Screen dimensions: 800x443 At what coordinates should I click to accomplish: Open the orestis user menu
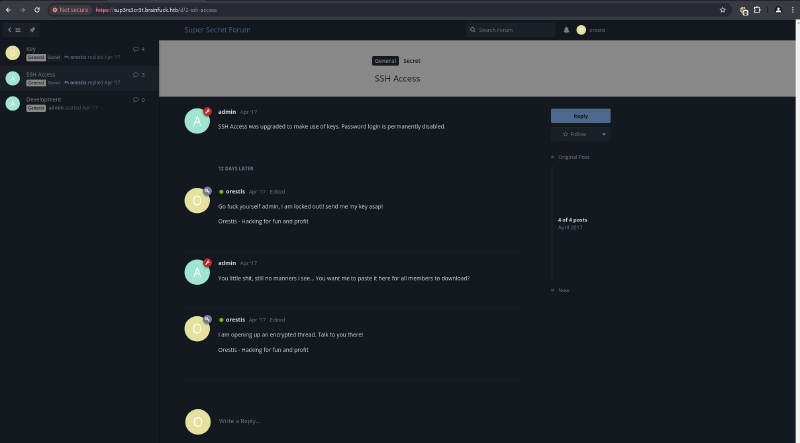coord(591,30)
